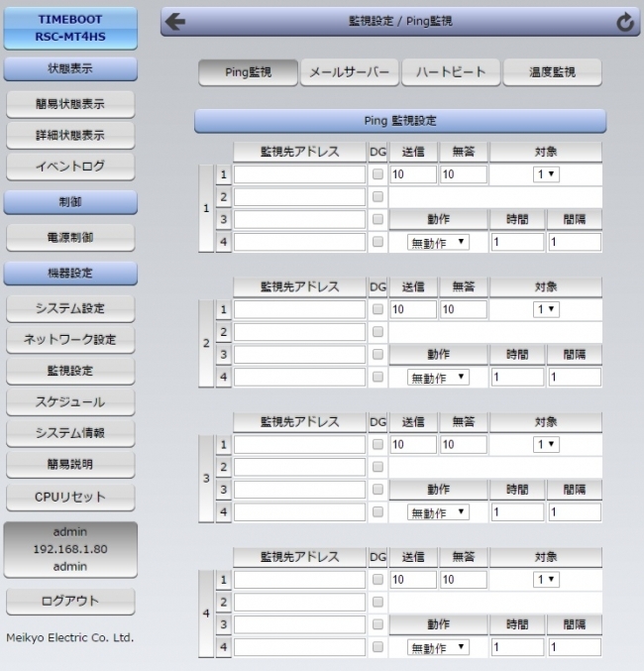Click group 1 first 監視先アドレス field
644x671 pixels.
pos(299,174)
